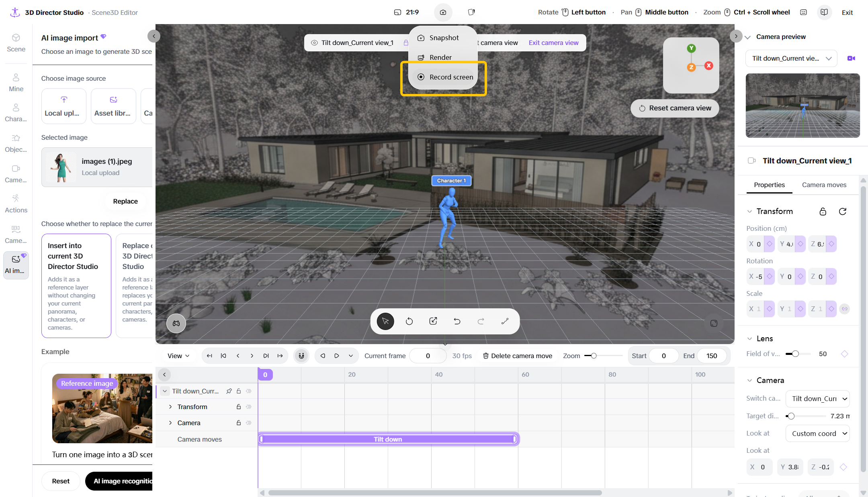Click the Reset button at bottom left
Image resolution: width=868 pixels, height=497 pixels.
61,481
